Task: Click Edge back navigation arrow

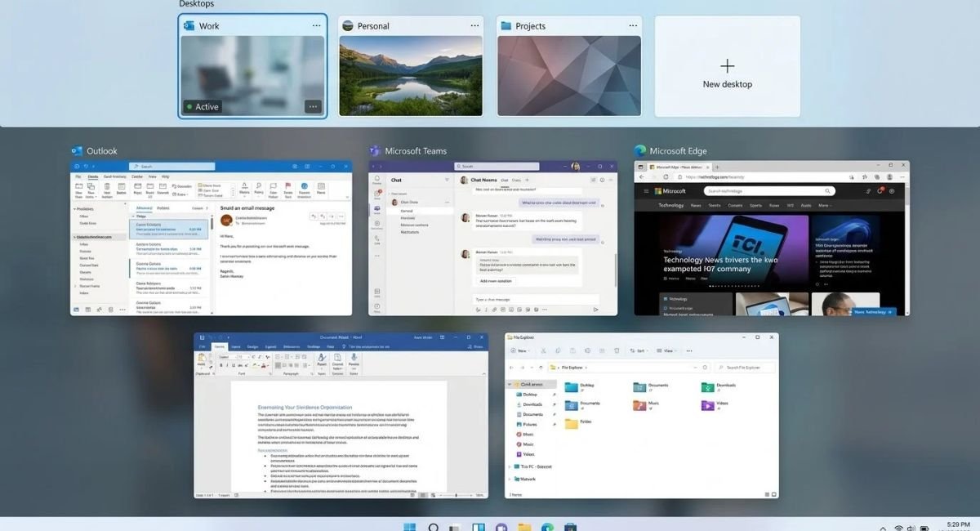Action: pyautogui.click(x=641, y=177)
